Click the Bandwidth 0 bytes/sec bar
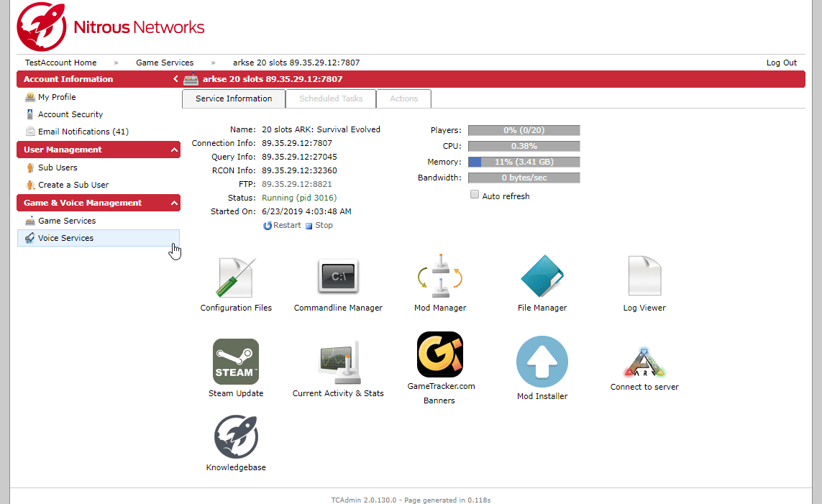This screenshot has width=822, height=504. pos(524,178)
